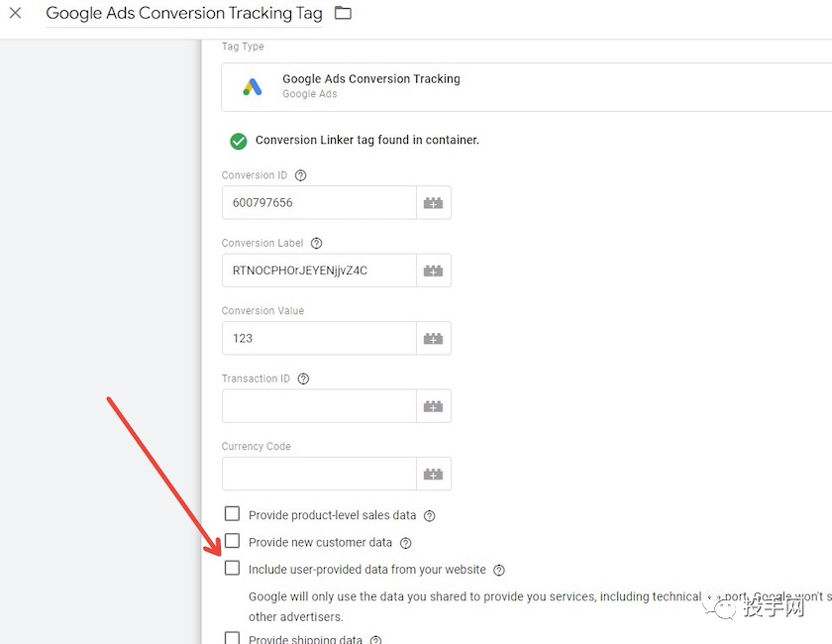The width and height of the screenshot is (832, 644).
Task: Check the Provide new customer data box
Action: pos(232,541)
